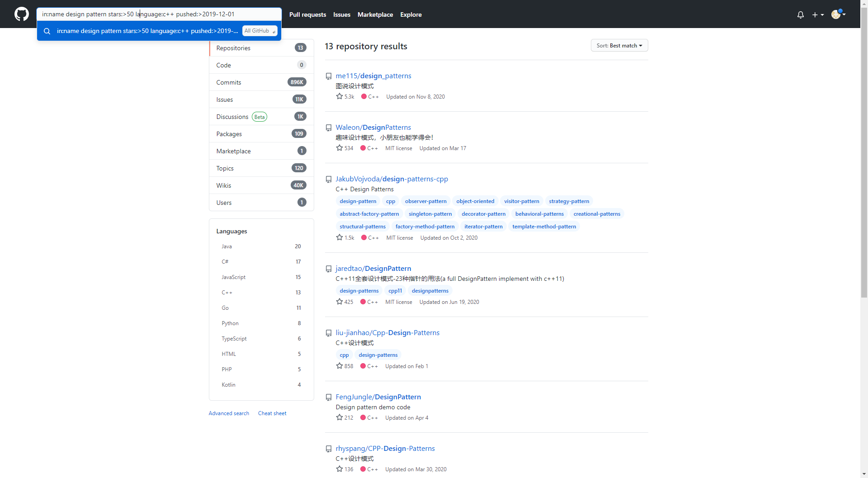Select the All GitHub search suggestion
The height and width of the screenshot is (478, 868).
(159, 31)
